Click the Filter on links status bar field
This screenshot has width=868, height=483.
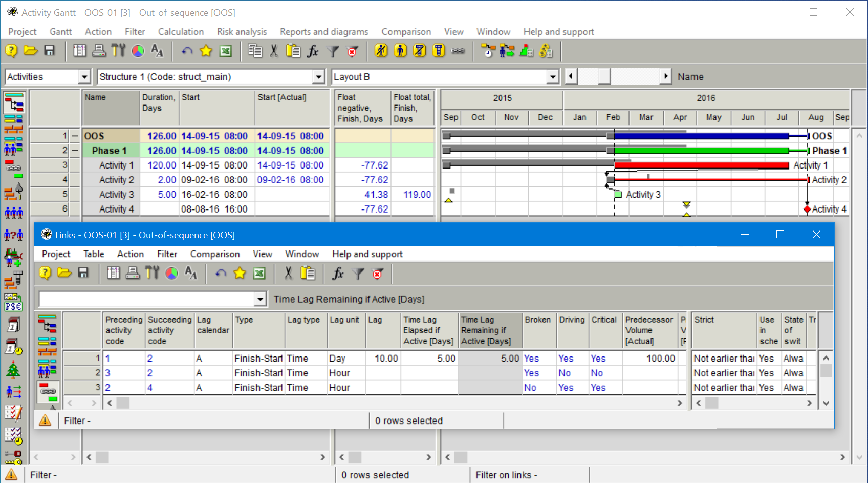click(529, 475)
